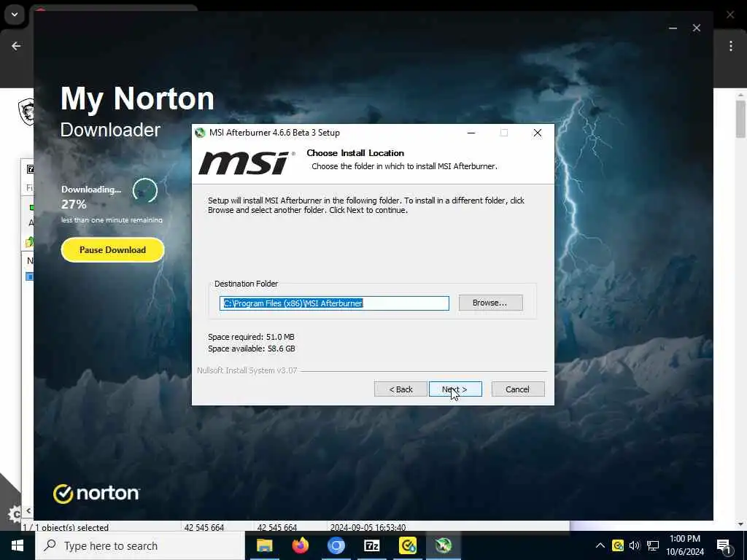747x560 pixels.
Task: Click the date 2024-09-05 16:53:40 in status bar
Action: tap(368, 527)
